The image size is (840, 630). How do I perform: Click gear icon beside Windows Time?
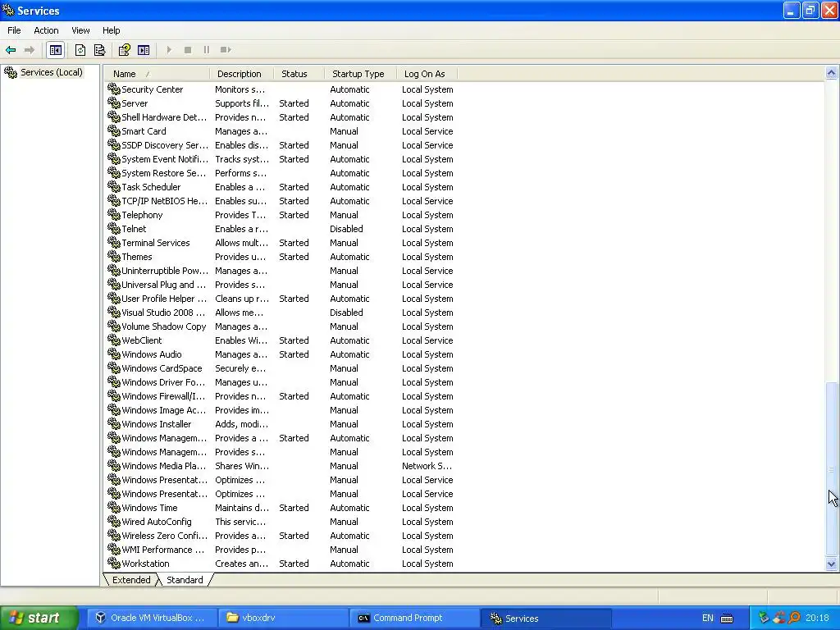coord(113,507)
